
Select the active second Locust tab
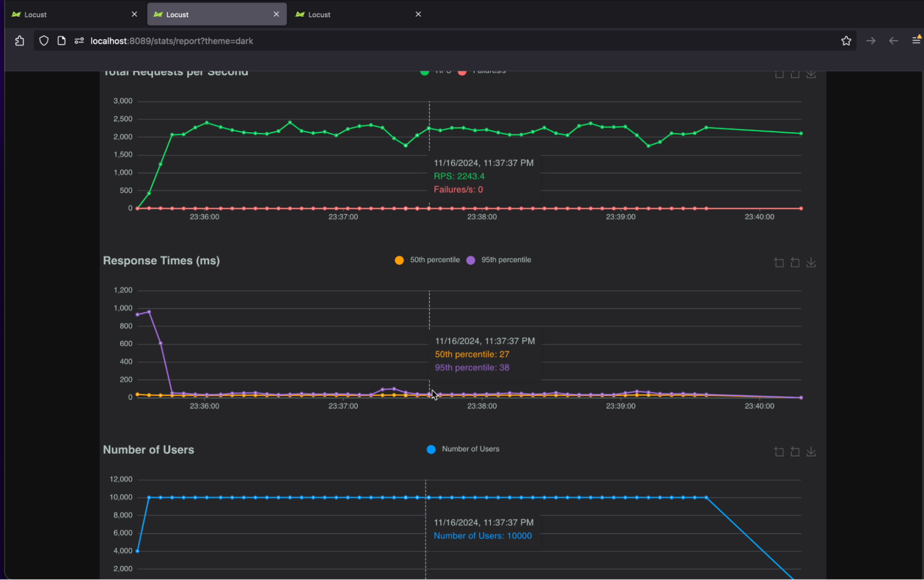(x=217, y=14)
